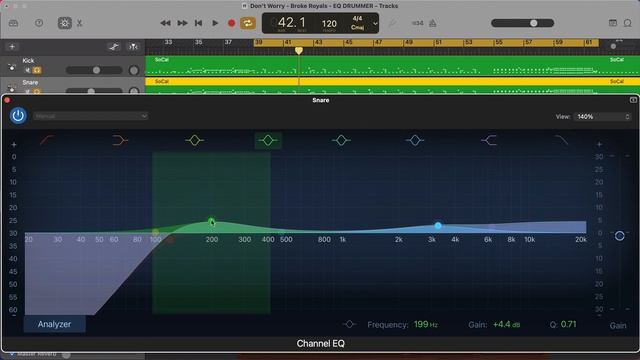Click the yellow cycle range ruler
This screenshot has height=360, width=640.
tap(426, 42)
